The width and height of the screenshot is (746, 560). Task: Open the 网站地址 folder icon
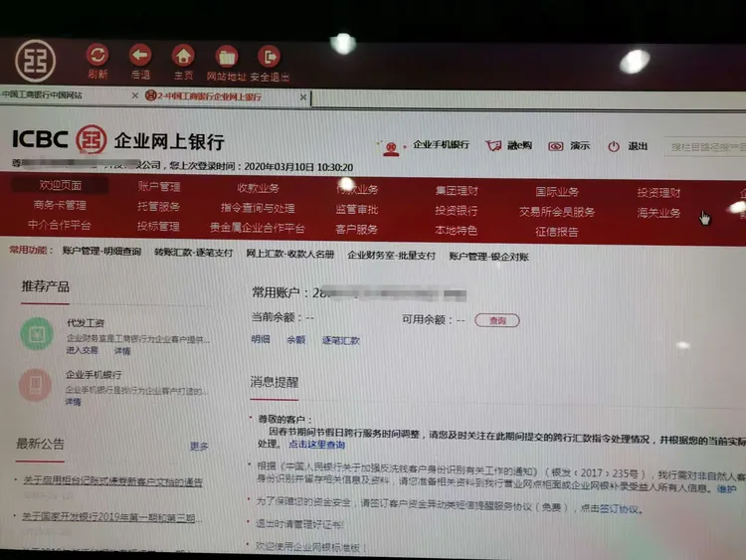[227, 57]
